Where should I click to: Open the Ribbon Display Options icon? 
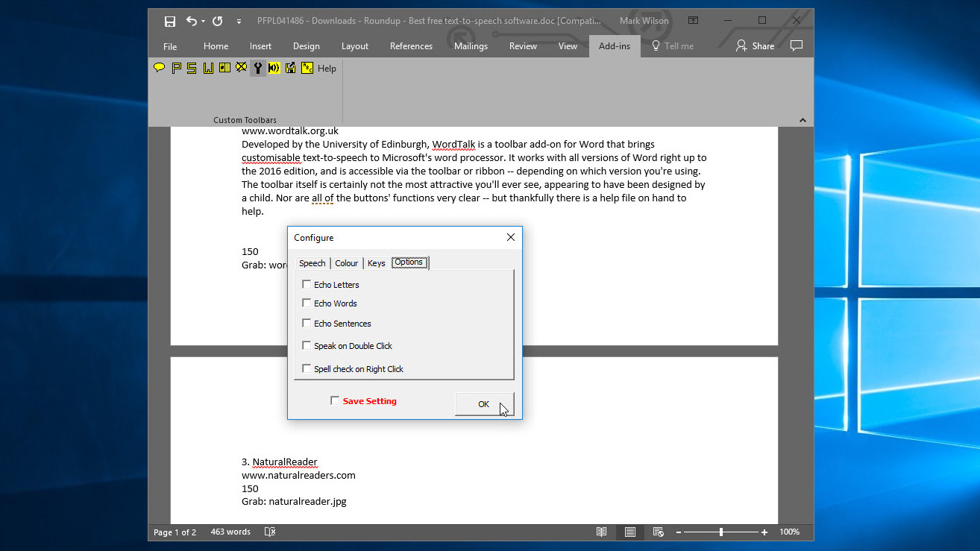click(x=693, y=21)
